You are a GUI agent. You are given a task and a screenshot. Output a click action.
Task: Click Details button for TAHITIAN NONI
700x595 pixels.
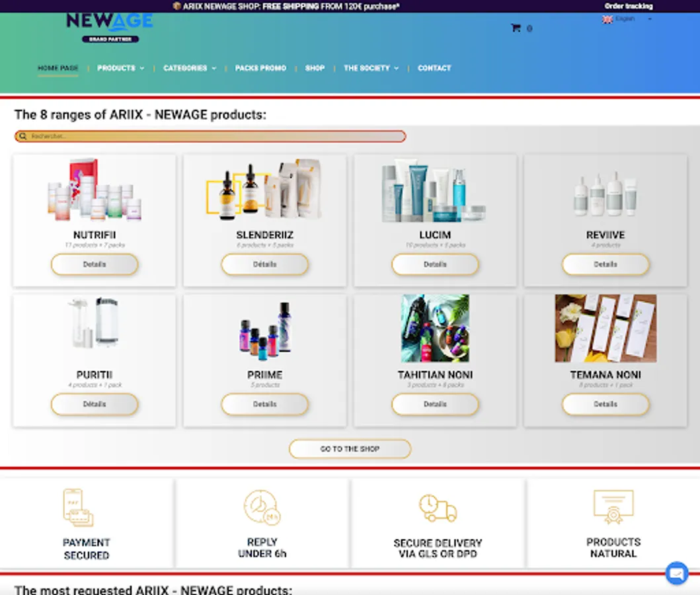point(435,404)
